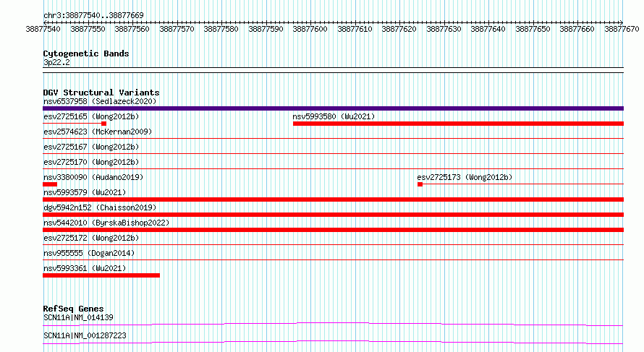Open the nsv5993361 (Wu2021) variant
Viewport: 644px width, 352px height.
click(85, 268)
